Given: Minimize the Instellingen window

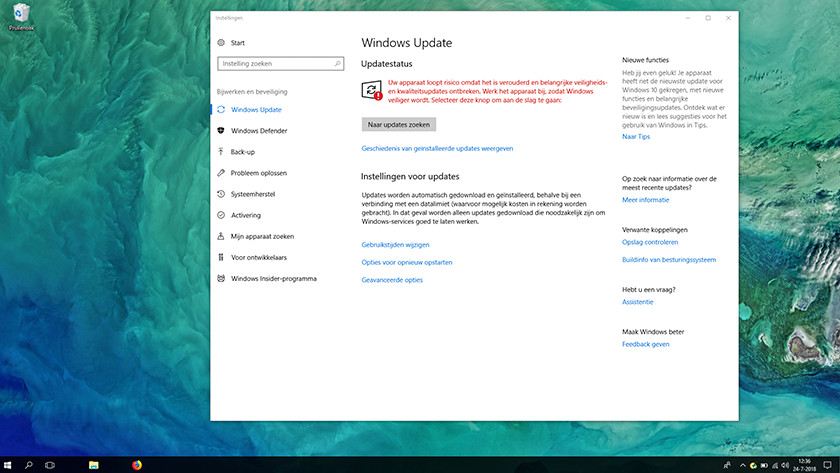Looking at the screenshot, I should pyautogui.click(x=688, y=18).
